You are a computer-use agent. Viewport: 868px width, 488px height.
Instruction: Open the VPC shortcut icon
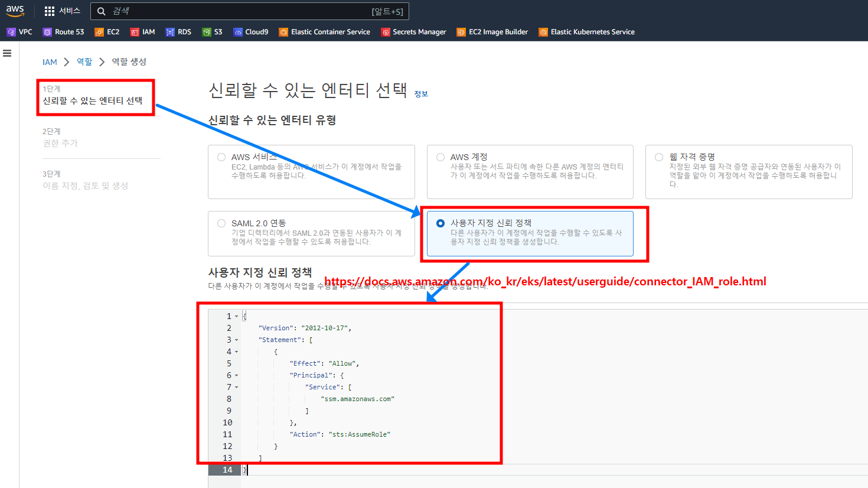pyautogui.click(x=11, y=32)
